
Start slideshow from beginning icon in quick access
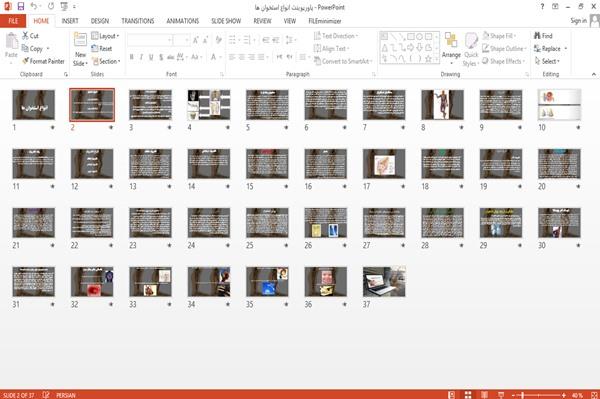point(64,7)
